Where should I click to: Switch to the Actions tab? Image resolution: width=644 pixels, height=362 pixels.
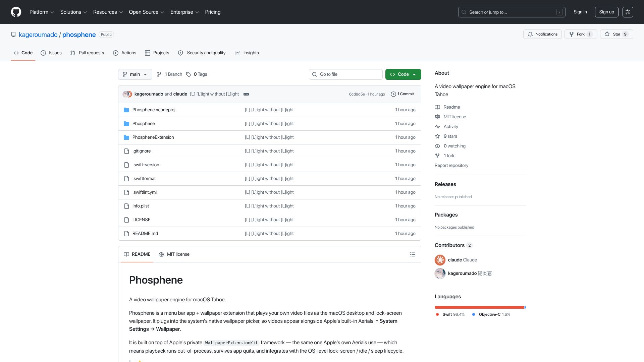coord(124,53)
